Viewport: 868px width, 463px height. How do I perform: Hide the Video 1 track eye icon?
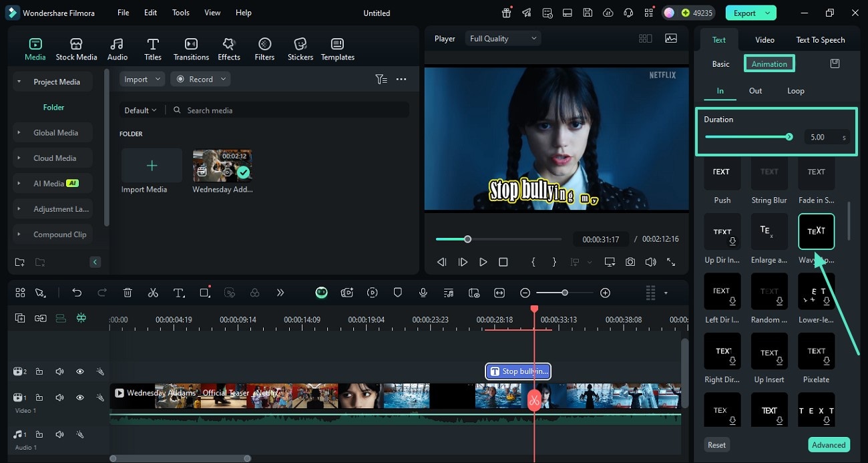click(x=80, y=398)
